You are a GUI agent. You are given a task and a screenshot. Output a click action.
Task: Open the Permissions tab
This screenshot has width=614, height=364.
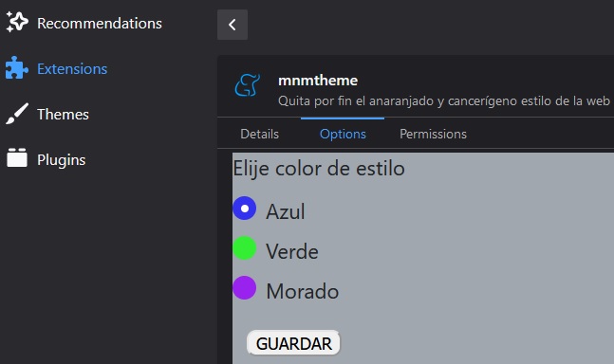click(433, 134)
